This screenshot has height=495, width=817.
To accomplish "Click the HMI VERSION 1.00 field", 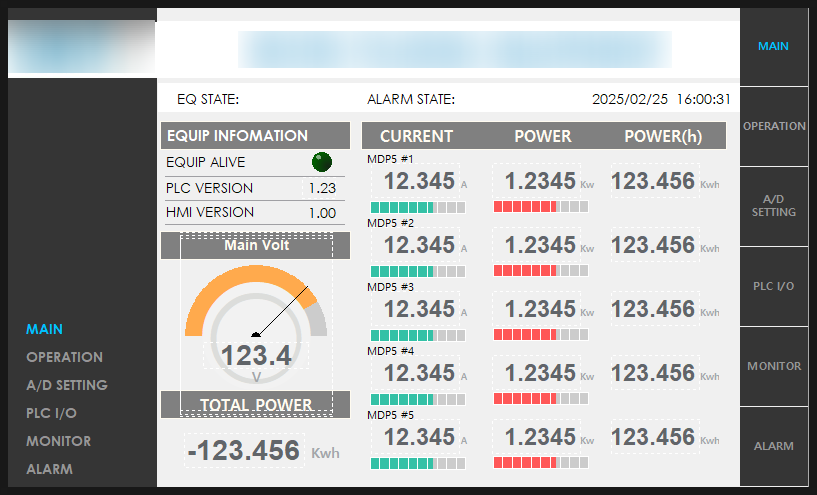I will pos(323,213).
